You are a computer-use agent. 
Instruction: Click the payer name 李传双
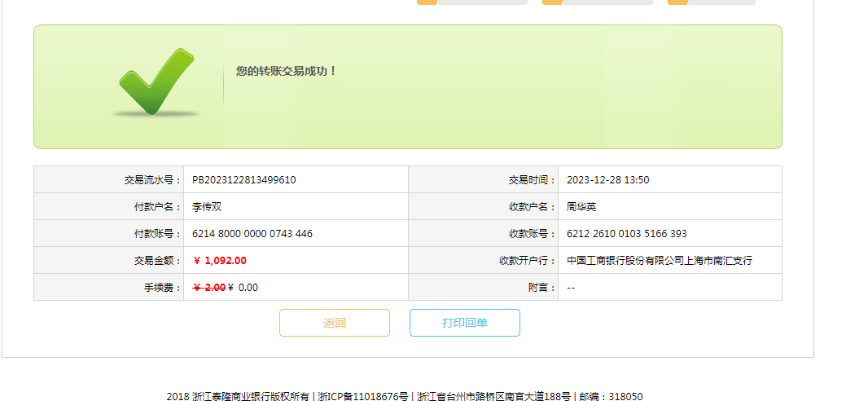pyautogui.click(x=207, y=207)
